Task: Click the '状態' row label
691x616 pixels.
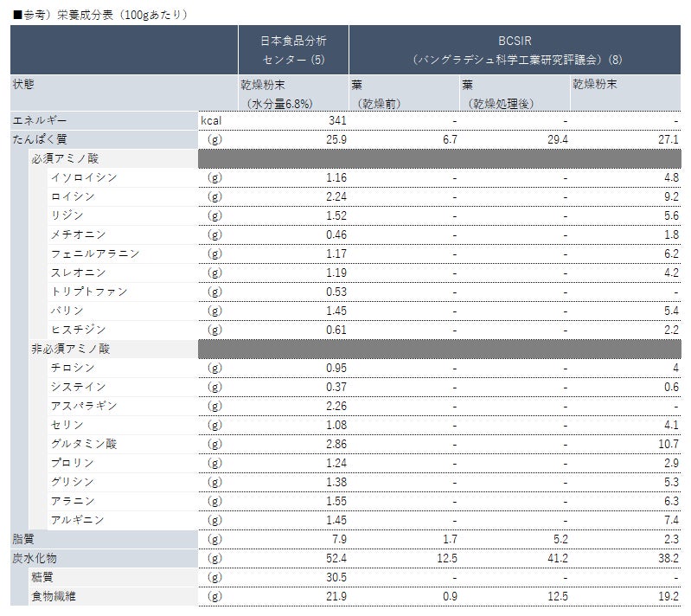Action: coord(22,84)
